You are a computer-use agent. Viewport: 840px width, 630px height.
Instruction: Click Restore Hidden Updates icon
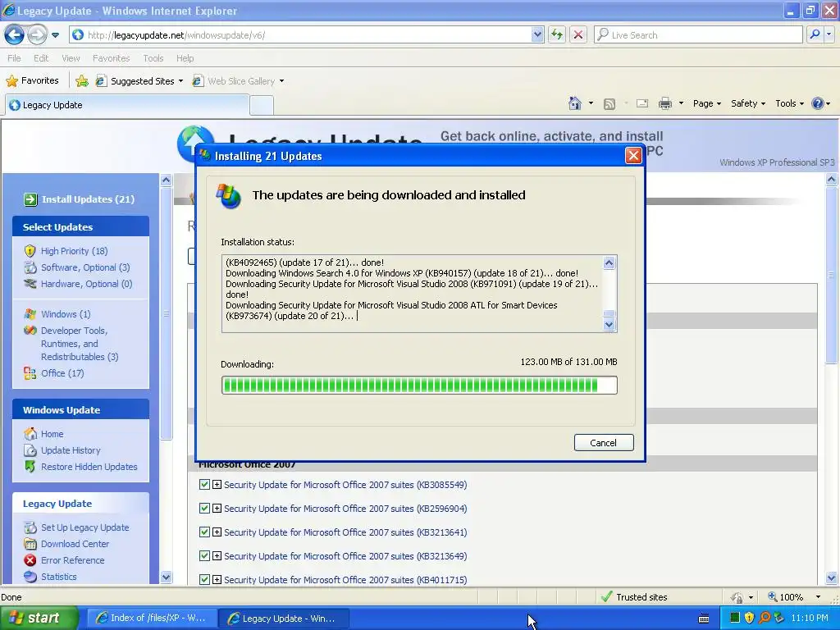click(30, 467)
